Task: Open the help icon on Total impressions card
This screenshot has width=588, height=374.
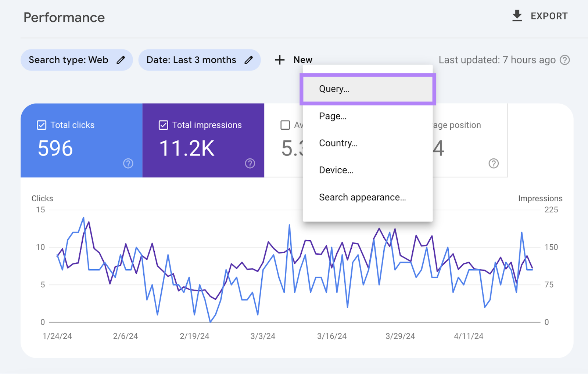Action: pyautogui.click(x=250, y=164)
